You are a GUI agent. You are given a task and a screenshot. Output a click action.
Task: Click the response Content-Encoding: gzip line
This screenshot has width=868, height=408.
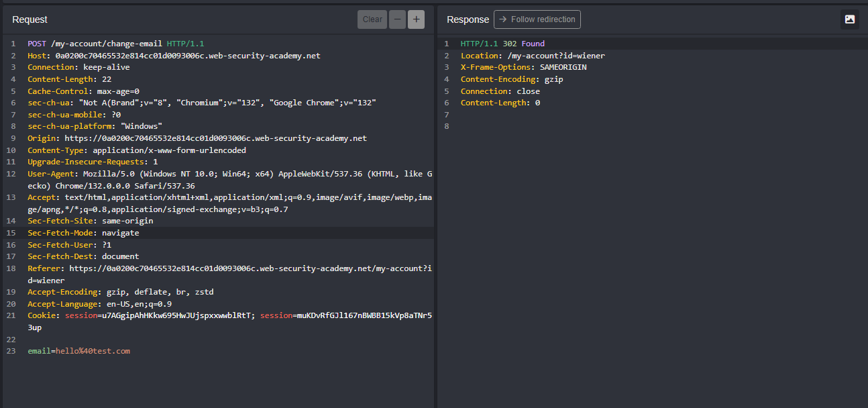[x=511, y=79]
